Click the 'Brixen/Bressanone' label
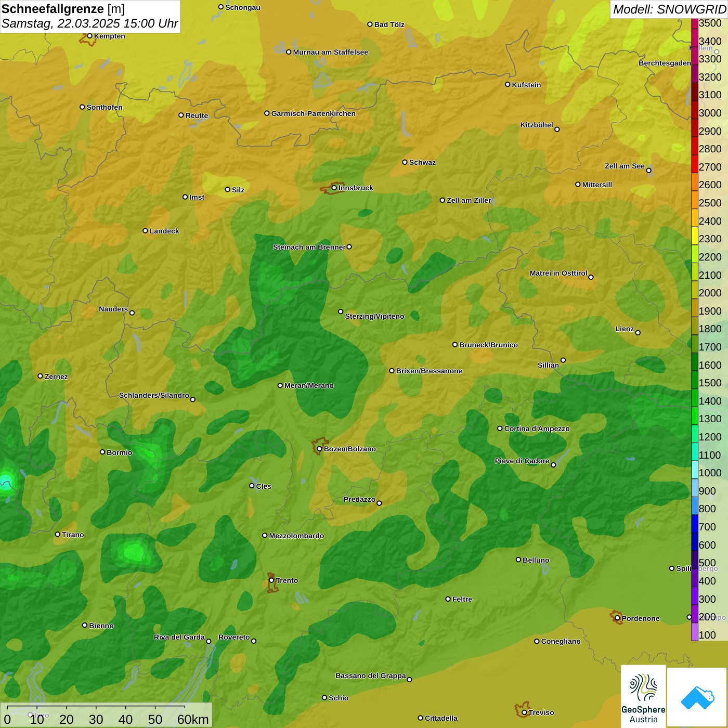Image resolution: width=728 pixels, height=728 pixels. (x=429, y=371)
